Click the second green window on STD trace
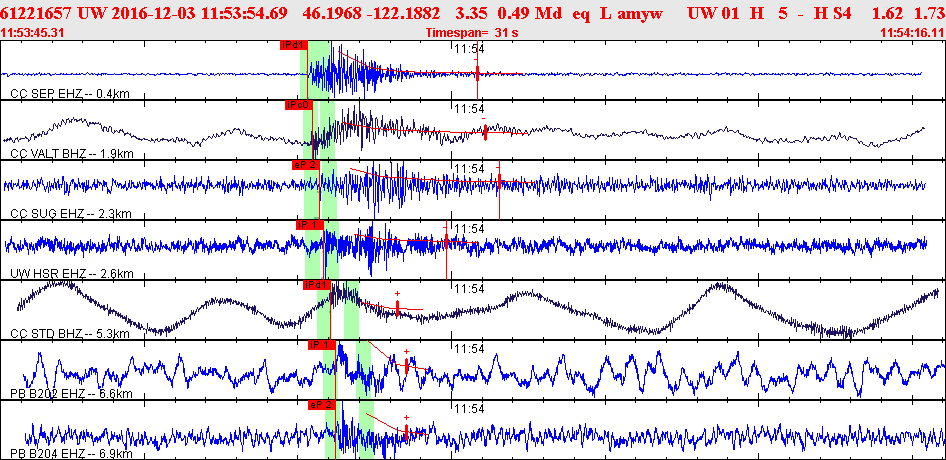The height and width of the screenshot is (460, 946). pos(352,309)
